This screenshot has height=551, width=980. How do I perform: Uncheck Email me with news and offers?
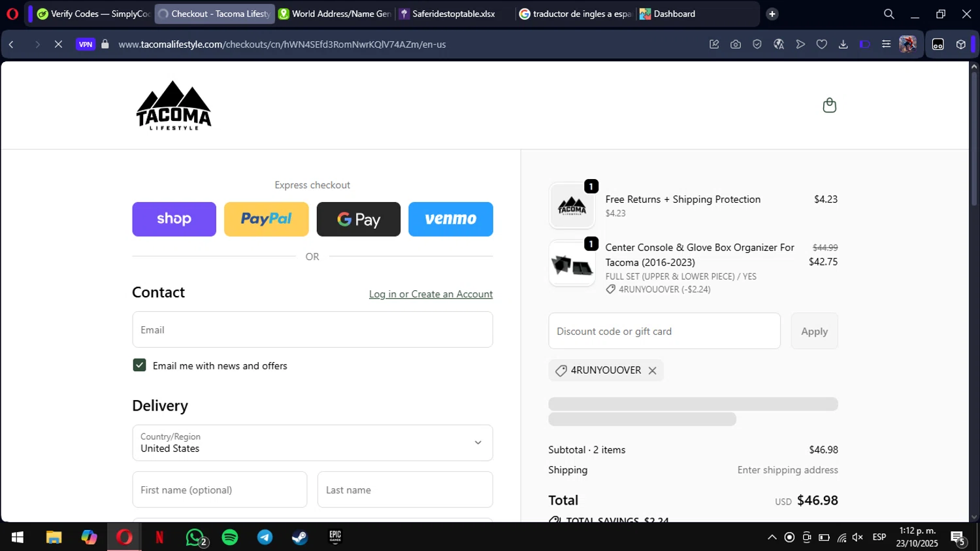139,365
